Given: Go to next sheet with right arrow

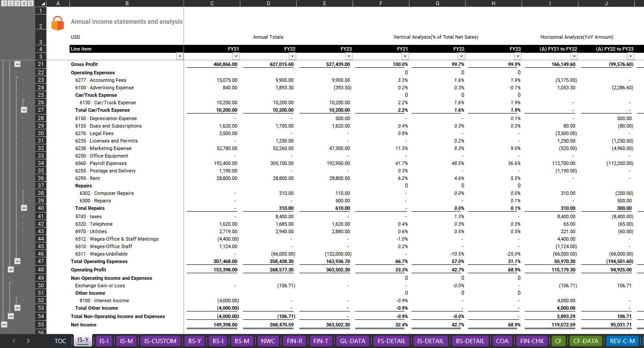Looking at the screenshot, I should pyautogui.click(x=28, y=341).
